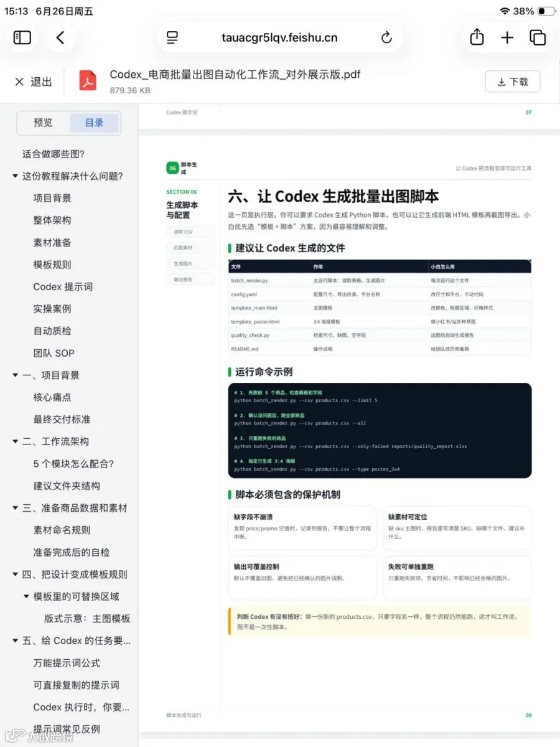Click the 缺素材可定位 card title
Image resolution: width=560 pixels, height=747 pixels.
click(x=408, y=517)
